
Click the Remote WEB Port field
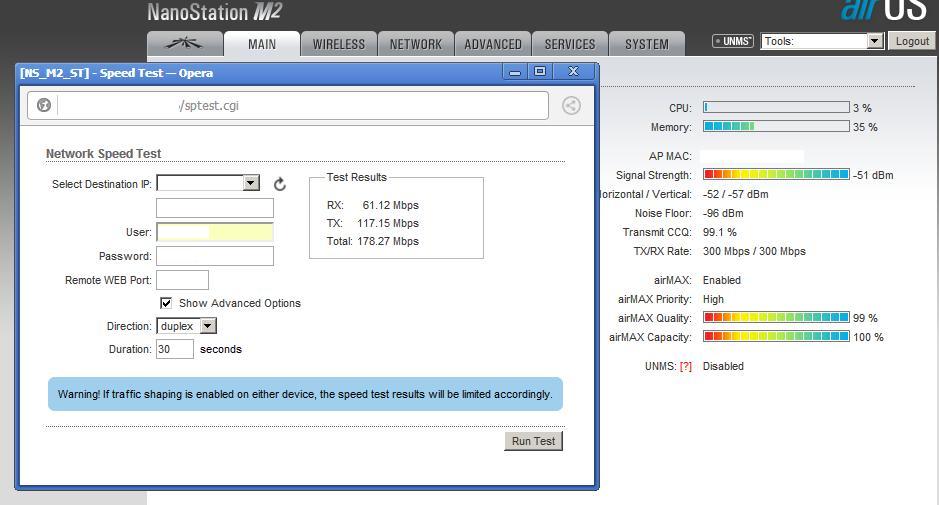(183, 280)
